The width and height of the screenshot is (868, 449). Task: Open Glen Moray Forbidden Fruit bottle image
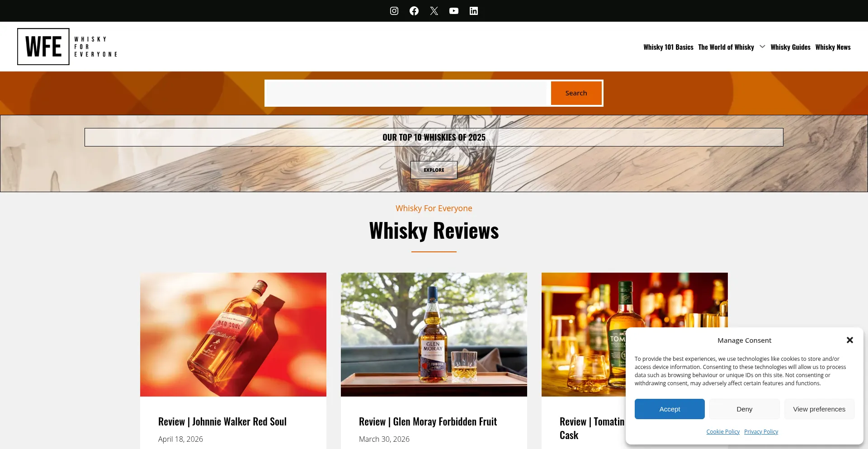[x=434, y=335]
